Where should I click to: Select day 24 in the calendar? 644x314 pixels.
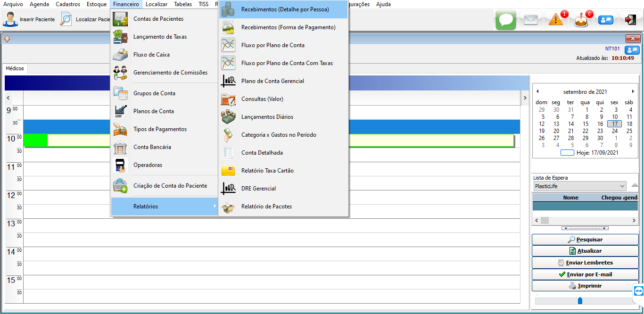point(614,131)
